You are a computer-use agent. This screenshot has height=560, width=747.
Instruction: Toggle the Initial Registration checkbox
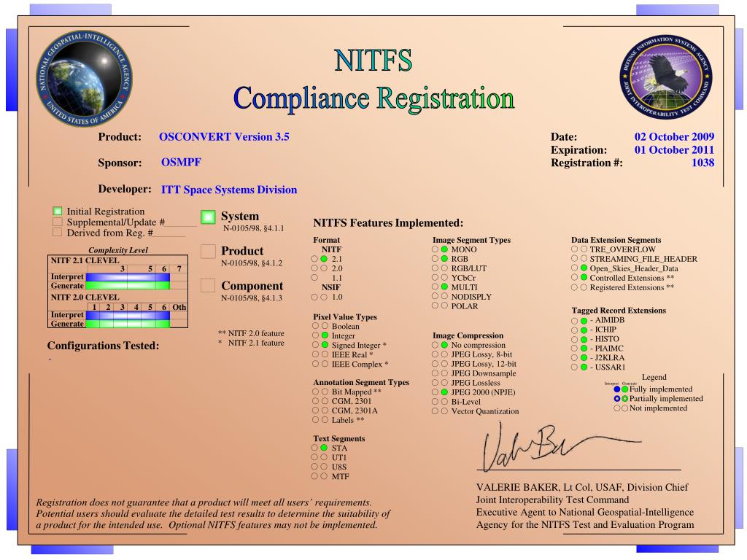(57, 211)
